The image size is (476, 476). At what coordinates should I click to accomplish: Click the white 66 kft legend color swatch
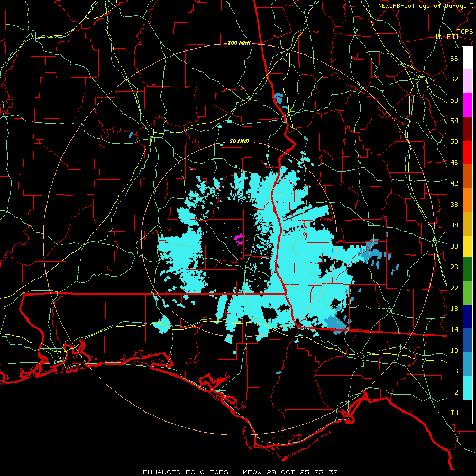tap(467, 58)
